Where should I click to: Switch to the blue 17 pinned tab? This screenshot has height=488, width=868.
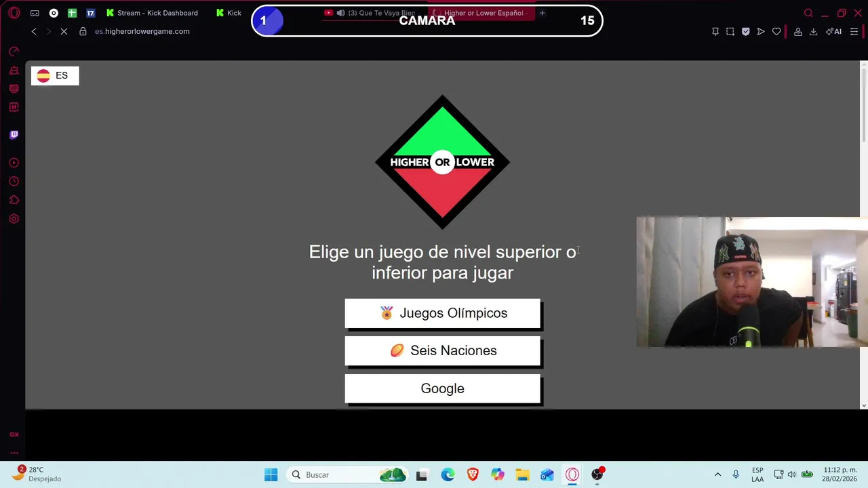90,13
